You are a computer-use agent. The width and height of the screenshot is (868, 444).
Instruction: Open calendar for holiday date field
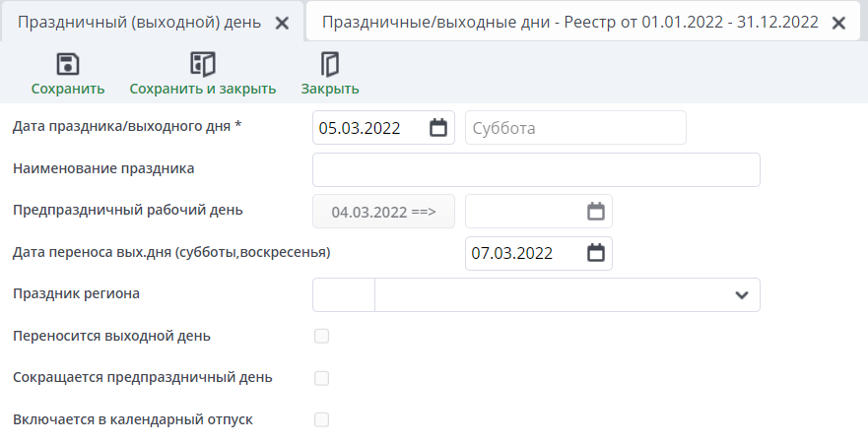[x=439, y=128]
